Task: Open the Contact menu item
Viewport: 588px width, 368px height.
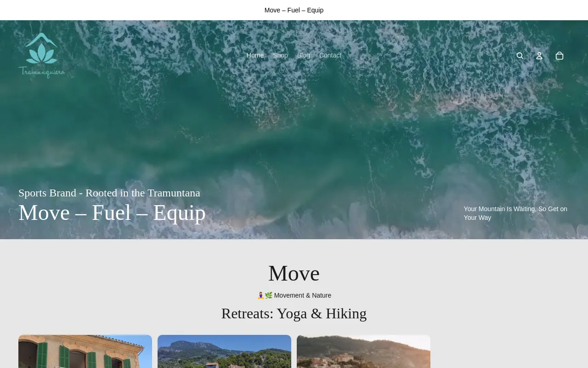Action: [x=330, y=55]
